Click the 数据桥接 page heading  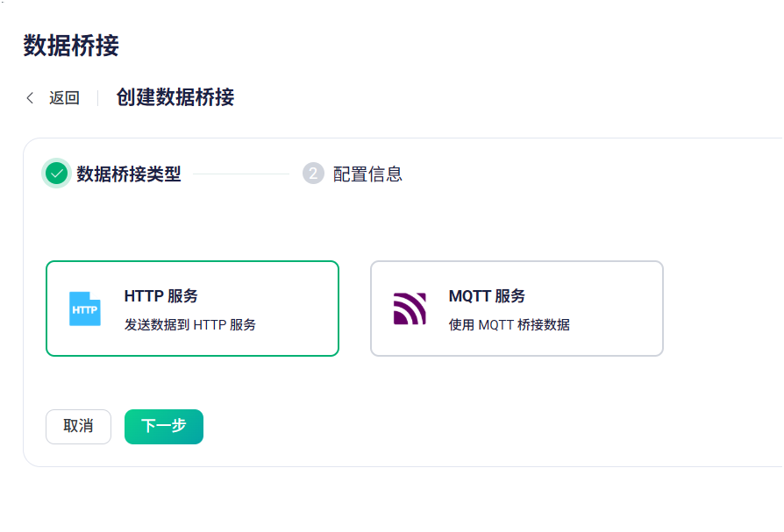pos(71,46)
